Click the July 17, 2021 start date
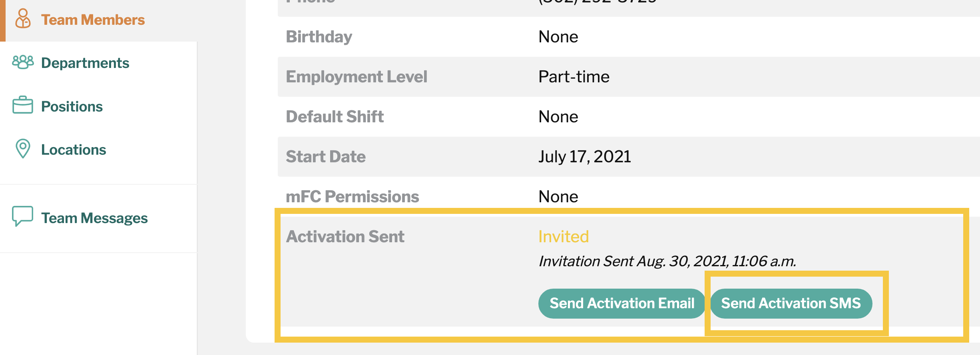Screen dimensions: 980x355 (585, 157)
